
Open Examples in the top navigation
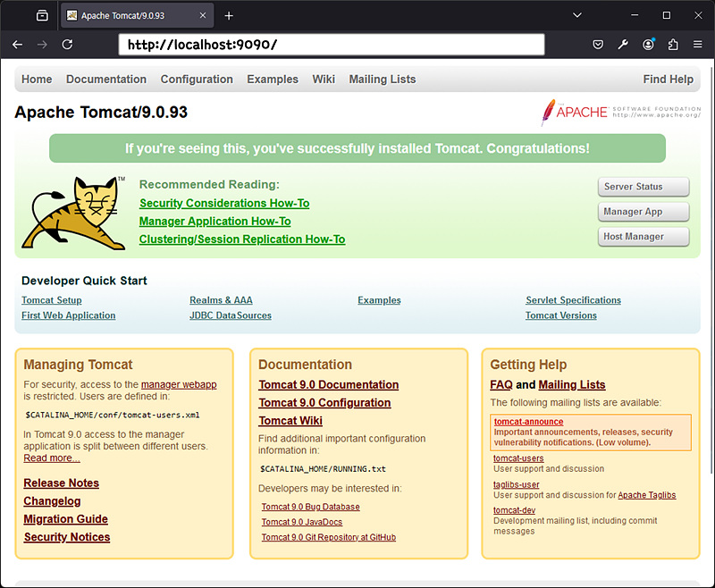(273, 80)
